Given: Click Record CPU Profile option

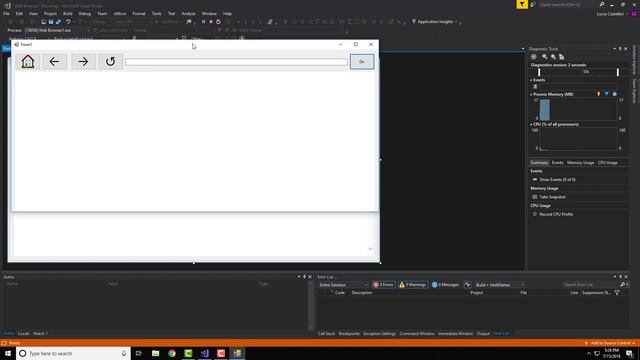Looking at the screenshot, I should (556, 214).
